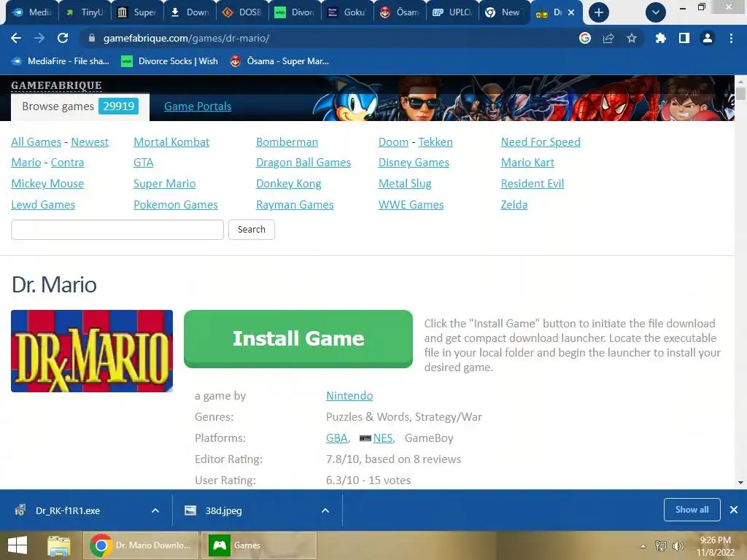This screenshot has width=747, height=560.
Task: Open the tab search dropdown arrow
Action: pyautogui.click(x=656, y=12)
